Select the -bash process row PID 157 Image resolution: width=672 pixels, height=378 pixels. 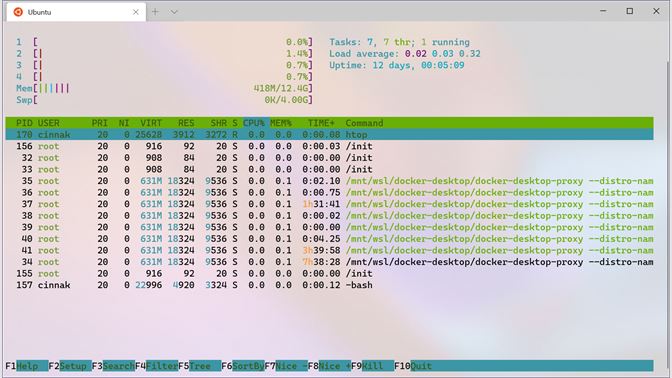(330, 285)
